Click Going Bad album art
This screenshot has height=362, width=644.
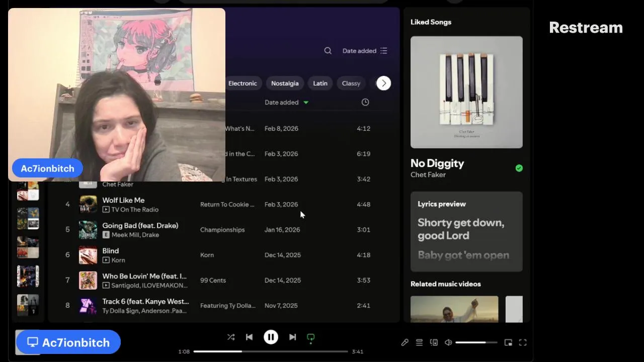click(x=88, y=230)
